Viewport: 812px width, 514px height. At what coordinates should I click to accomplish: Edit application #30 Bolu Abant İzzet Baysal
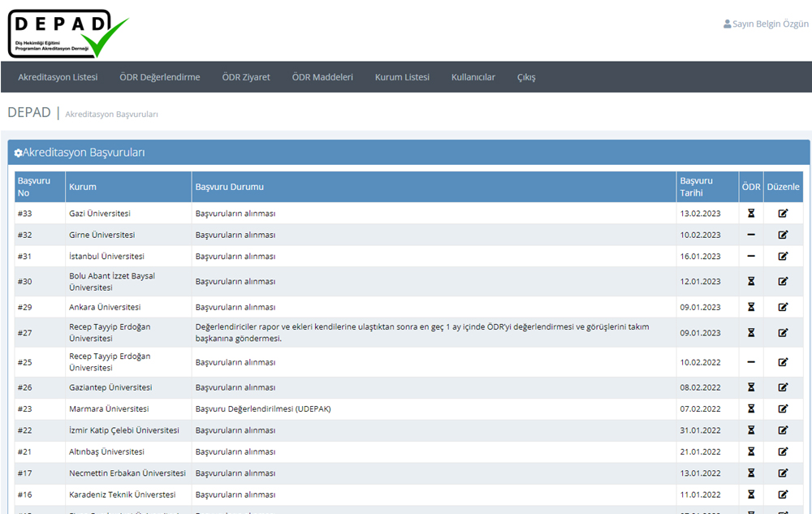(x=783, y=282)
